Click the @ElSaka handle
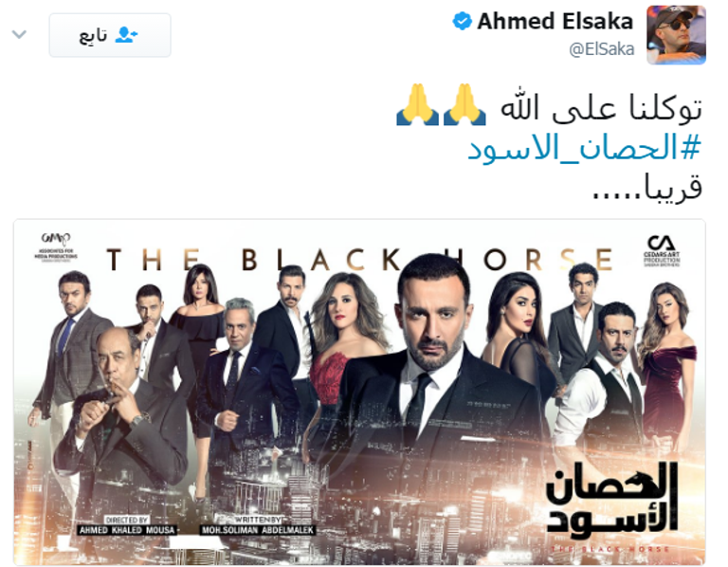 601,48
